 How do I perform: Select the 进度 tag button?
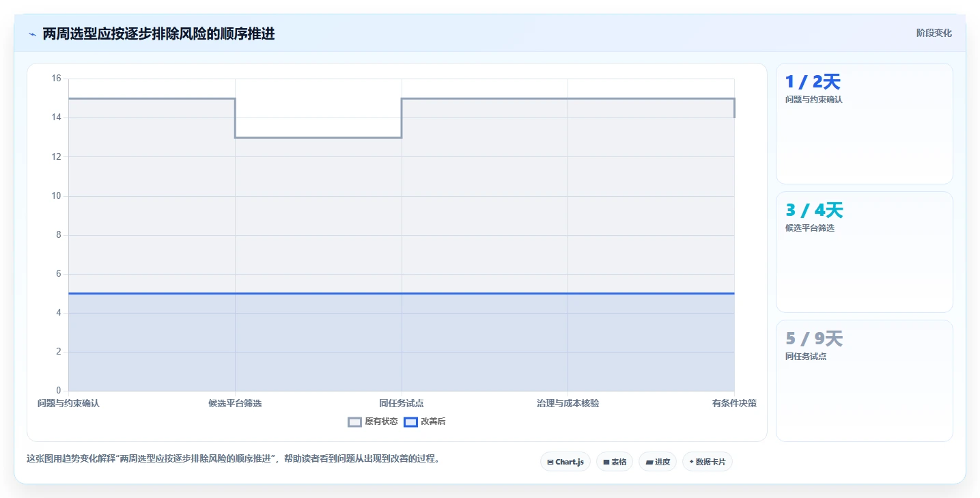(x=658, y=462)
